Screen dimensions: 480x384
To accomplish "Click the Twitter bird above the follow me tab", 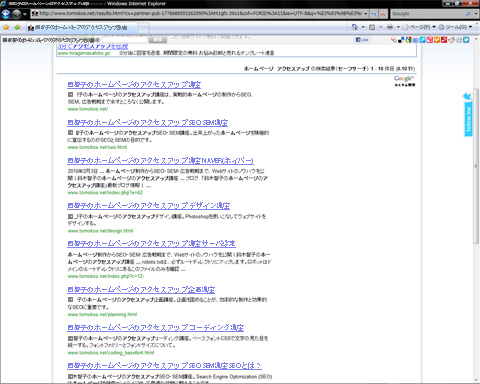I will coord(467,97).
